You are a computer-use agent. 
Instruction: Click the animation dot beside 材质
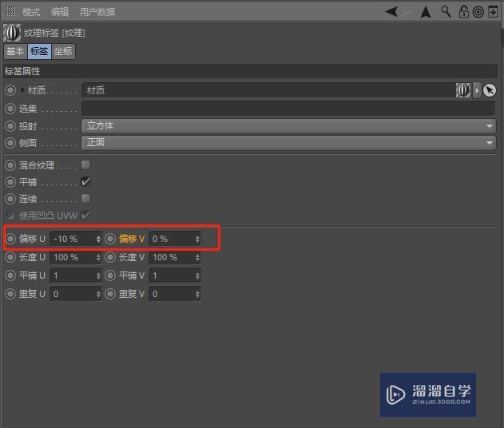(10, 90)
